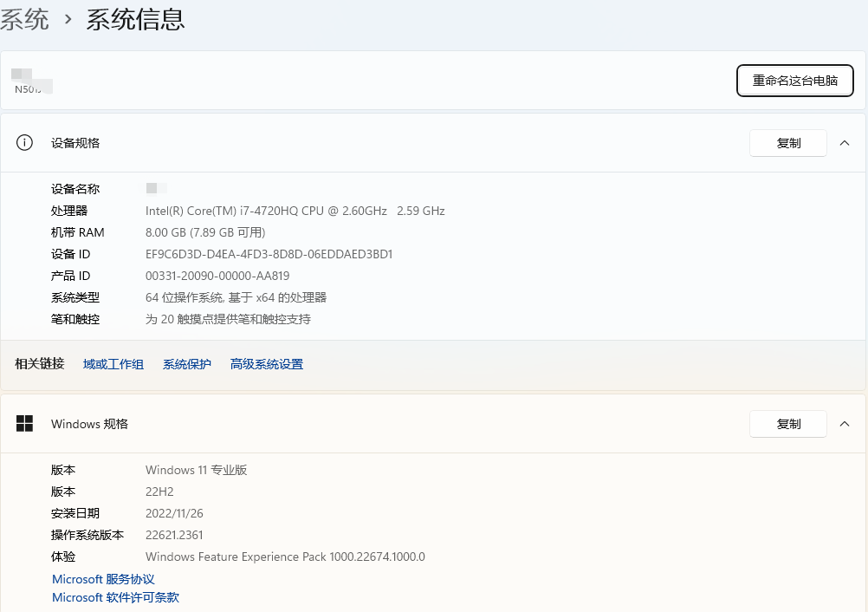Click the 处理器 label
The height and width of the screenshot is (612, 868).
point(69,211)
